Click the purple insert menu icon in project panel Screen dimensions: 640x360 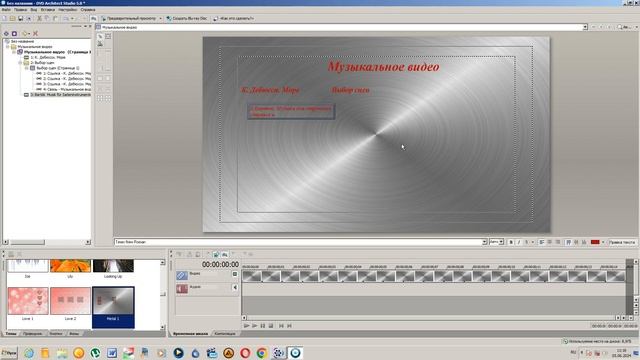(x=14, y=33)
